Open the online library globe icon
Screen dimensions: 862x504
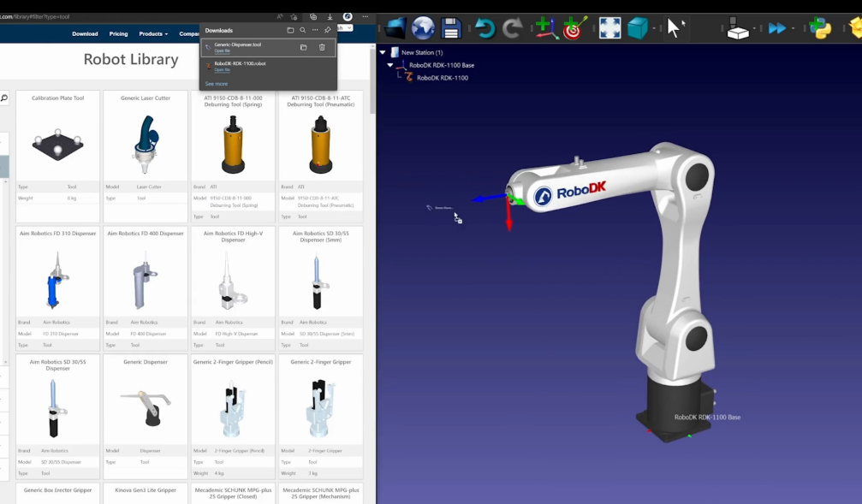(x=423, y=28)
